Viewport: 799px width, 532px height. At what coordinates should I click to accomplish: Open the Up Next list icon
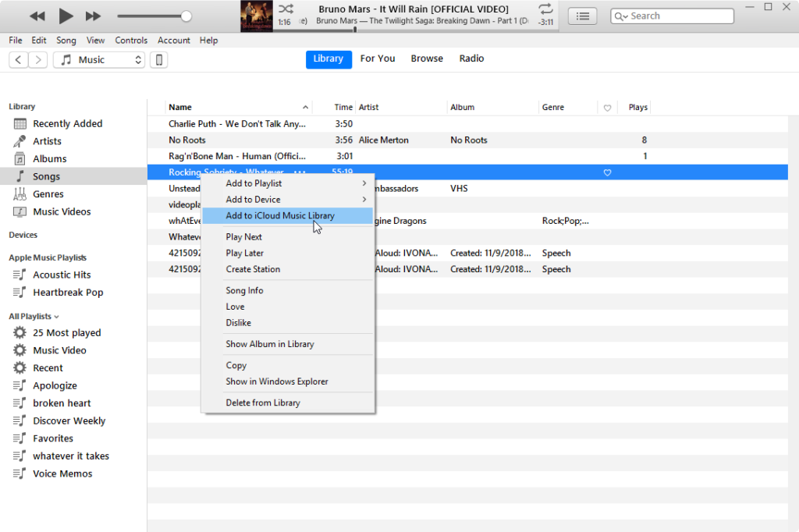coord(582,16)
